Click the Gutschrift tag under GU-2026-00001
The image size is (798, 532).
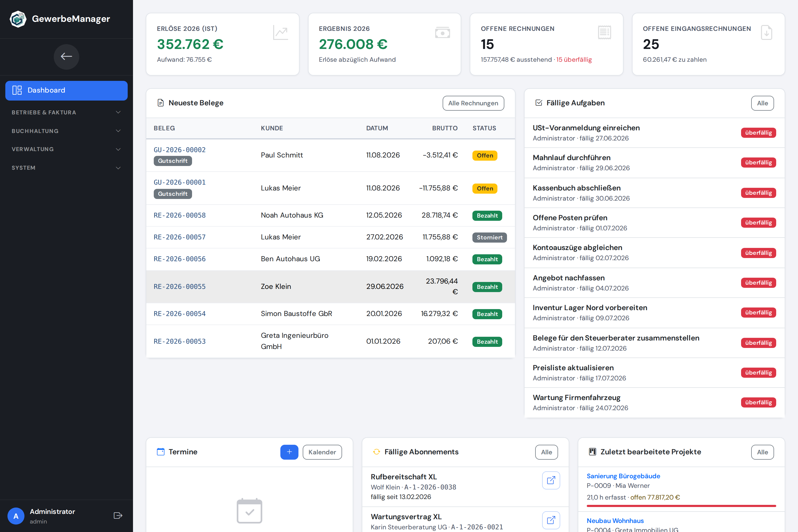pyautogui.click(x=173, y=194)
